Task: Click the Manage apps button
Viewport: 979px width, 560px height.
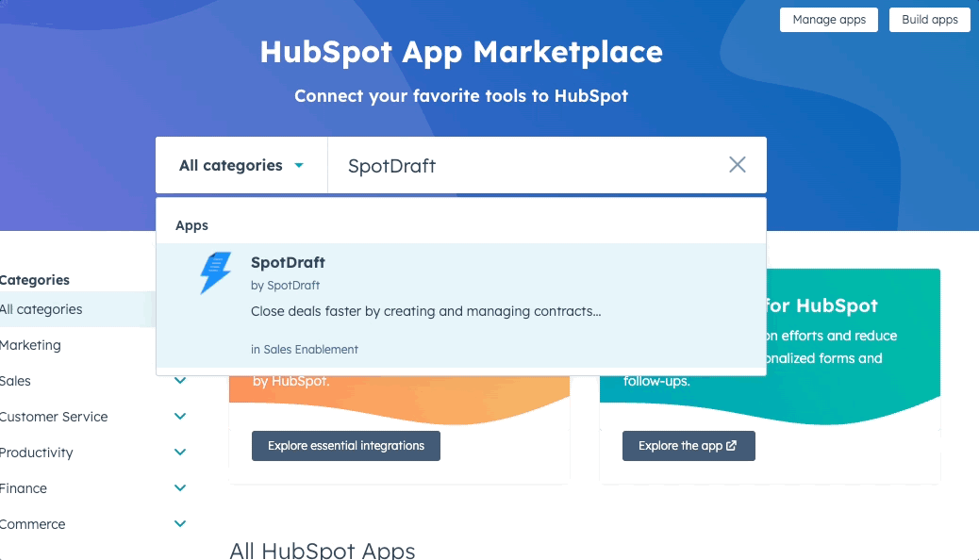Action: (x=829, y=20)
